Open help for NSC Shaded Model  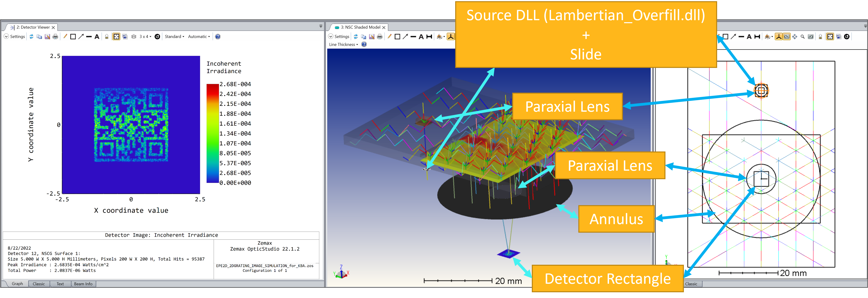(x=364, y=45)
